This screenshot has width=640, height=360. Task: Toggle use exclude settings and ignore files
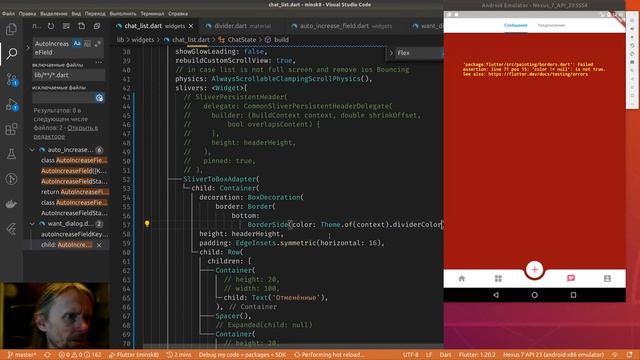(99, 98)
